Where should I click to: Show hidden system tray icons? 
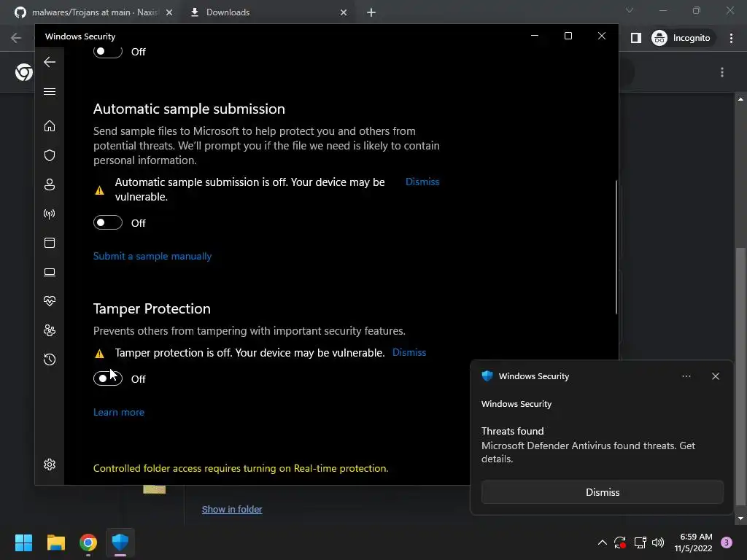pos(602,542)
